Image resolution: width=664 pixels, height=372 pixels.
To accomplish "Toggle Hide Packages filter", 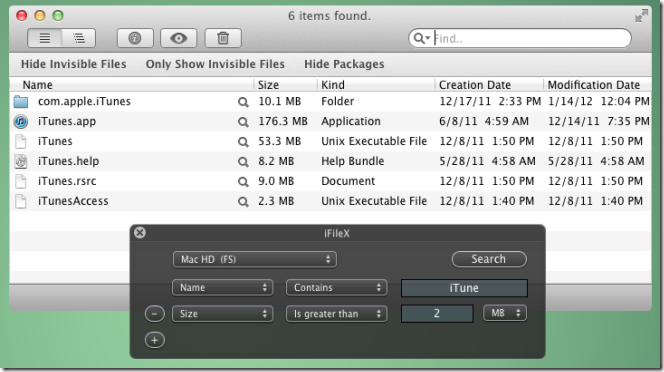I will pyautogui.click(x=344, y=64).
